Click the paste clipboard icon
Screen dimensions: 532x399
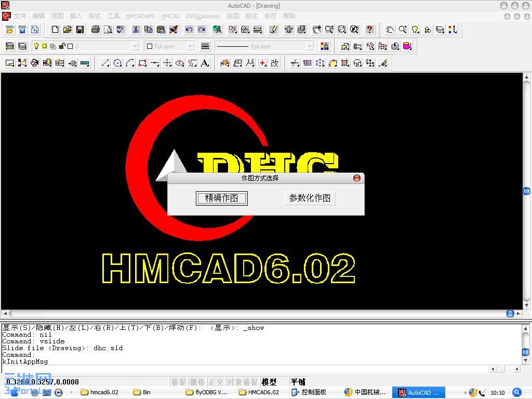coord(161,30)
